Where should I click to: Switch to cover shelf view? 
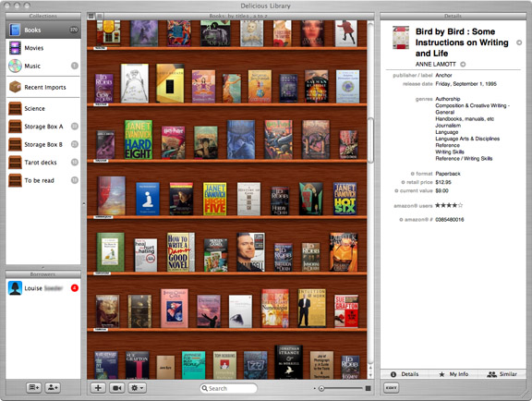[91, 16]
